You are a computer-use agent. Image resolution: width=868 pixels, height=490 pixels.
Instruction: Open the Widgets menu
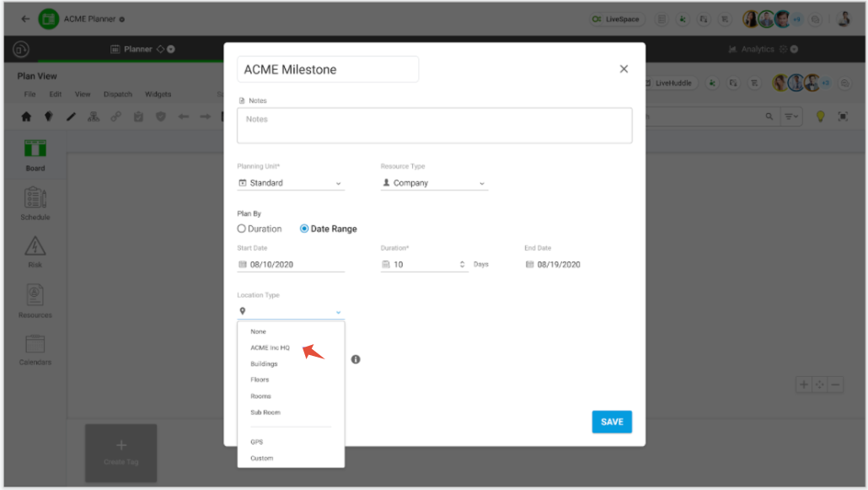click(x=158, y=94)
